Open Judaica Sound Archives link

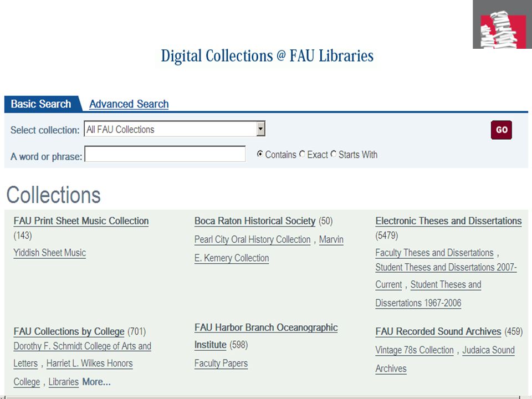[x=488, y=350]
